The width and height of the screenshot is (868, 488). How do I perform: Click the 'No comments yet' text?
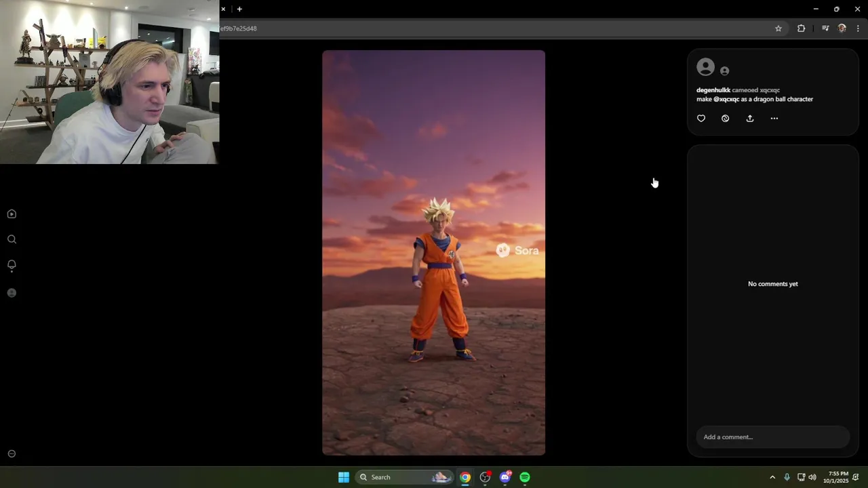773,284
